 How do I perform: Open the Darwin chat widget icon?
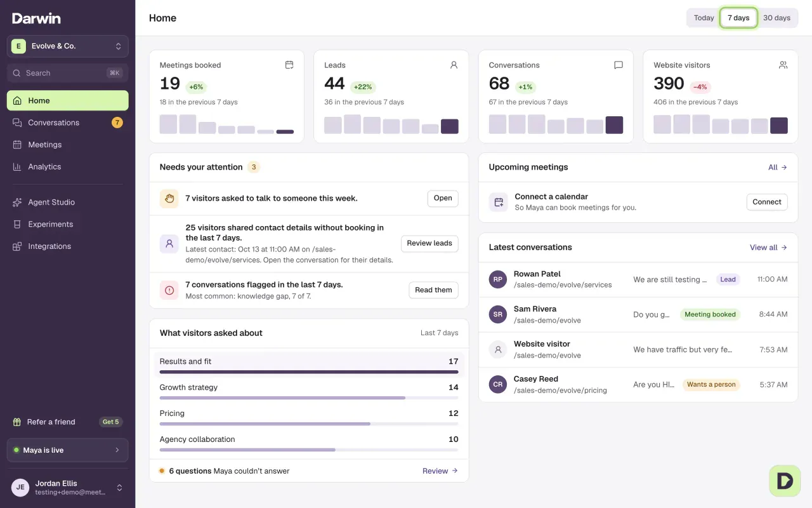point(785,481)
